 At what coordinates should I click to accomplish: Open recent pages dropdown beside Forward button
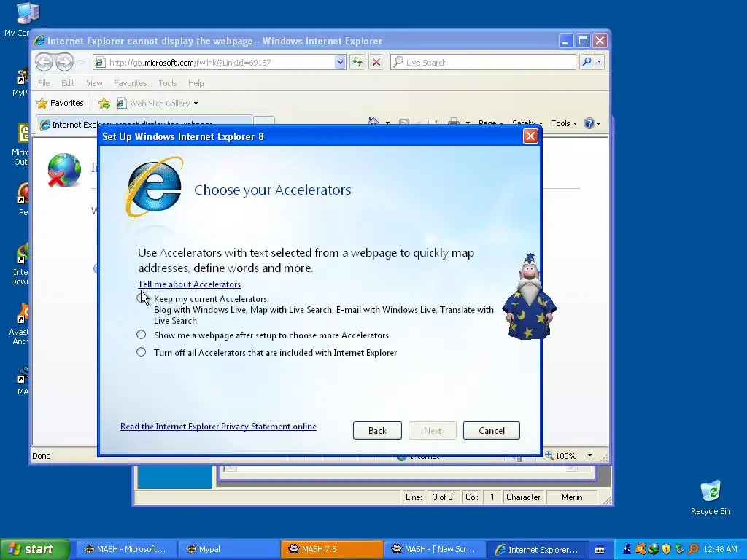pos(80,63)
